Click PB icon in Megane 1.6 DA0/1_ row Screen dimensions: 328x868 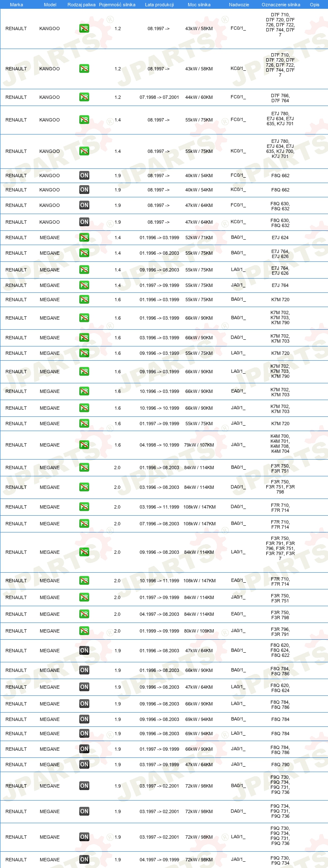click(84, 338)
